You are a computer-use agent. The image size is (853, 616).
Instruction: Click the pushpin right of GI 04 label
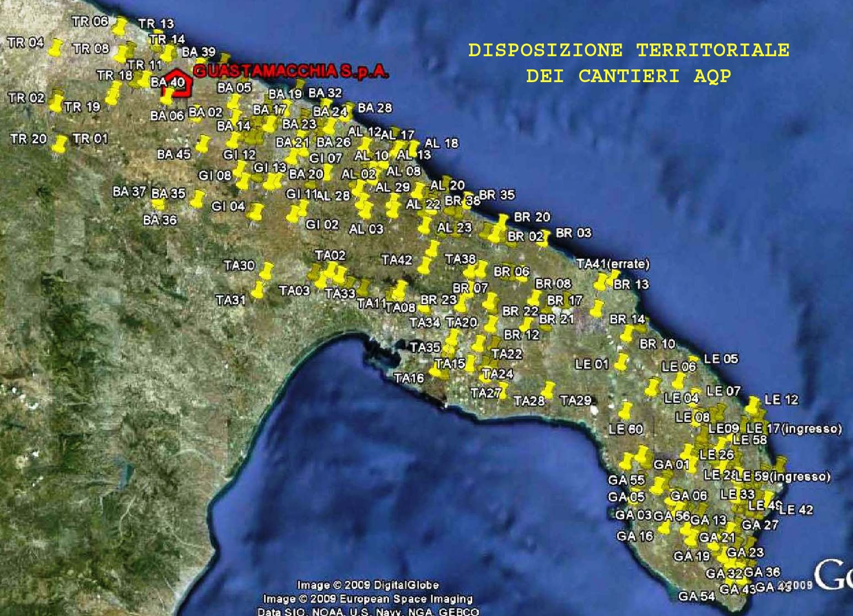(x=256, y=213)
